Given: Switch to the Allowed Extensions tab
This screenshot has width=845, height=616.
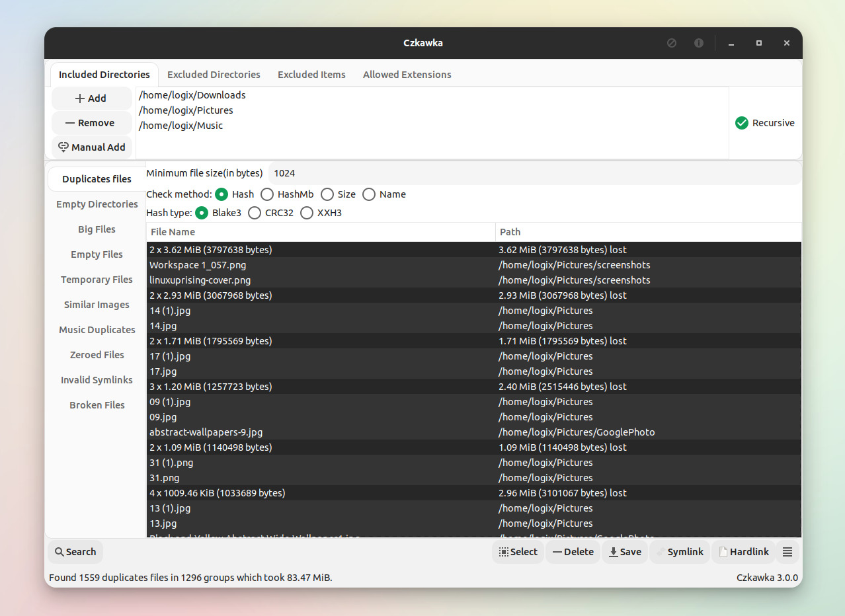Looking at the screenshot, I should 407,75.
